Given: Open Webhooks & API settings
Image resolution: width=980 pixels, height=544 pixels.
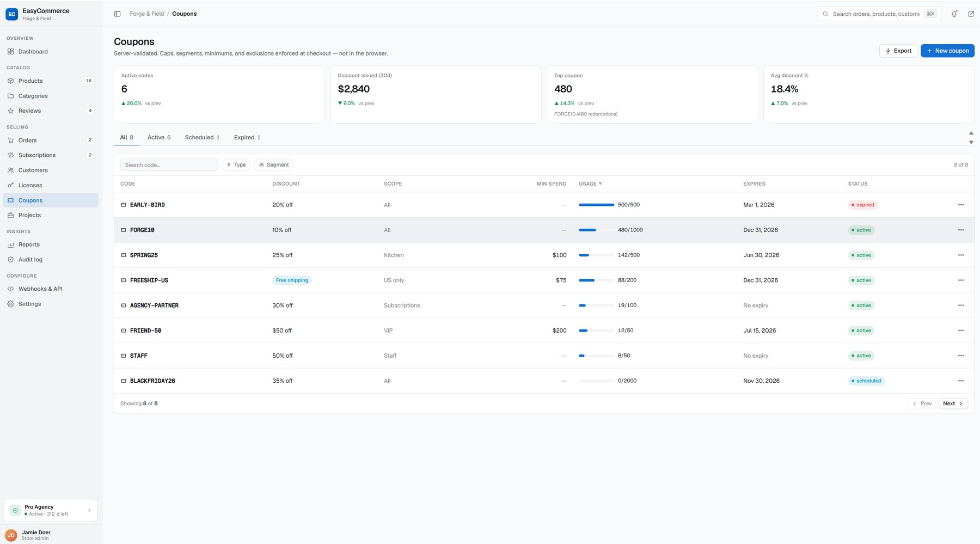Looking at the screenshot, I should coord(51,289).
